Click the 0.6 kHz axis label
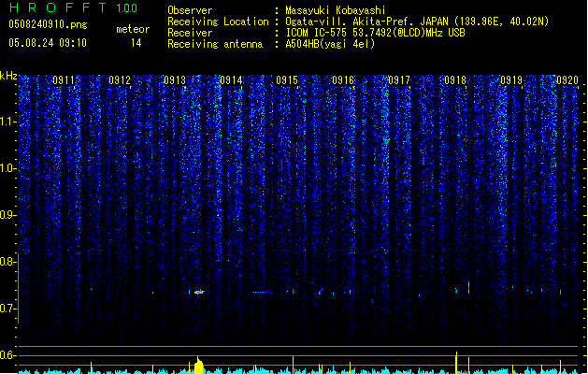588x374 pixels. (8, 355)
